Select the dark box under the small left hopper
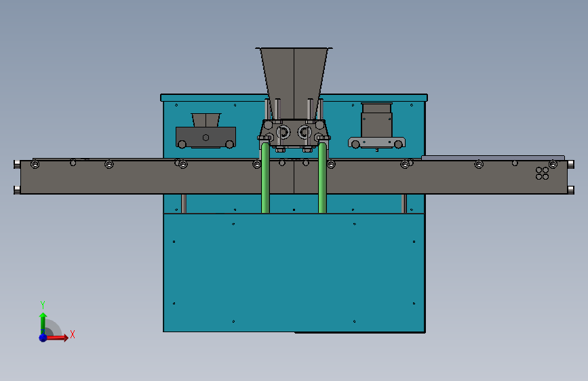Viewport: 588px width, 381px height. click(206, 137)
